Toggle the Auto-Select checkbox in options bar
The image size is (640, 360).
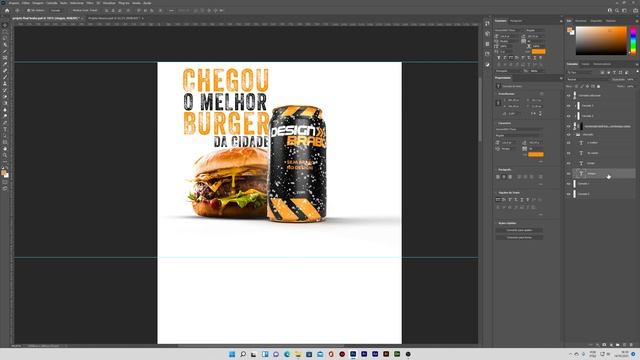click(29, 11)
